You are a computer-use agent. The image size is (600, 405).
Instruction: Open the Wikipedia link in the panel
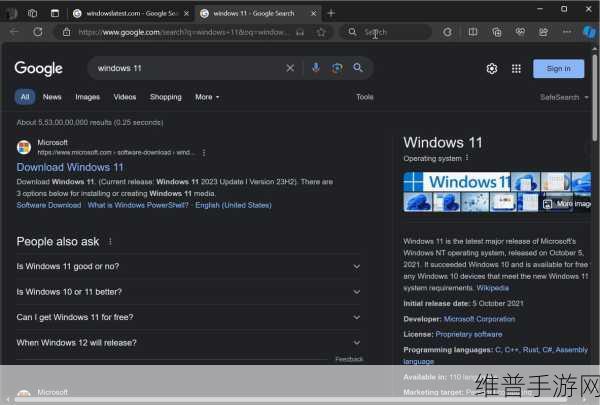[493, 288]
